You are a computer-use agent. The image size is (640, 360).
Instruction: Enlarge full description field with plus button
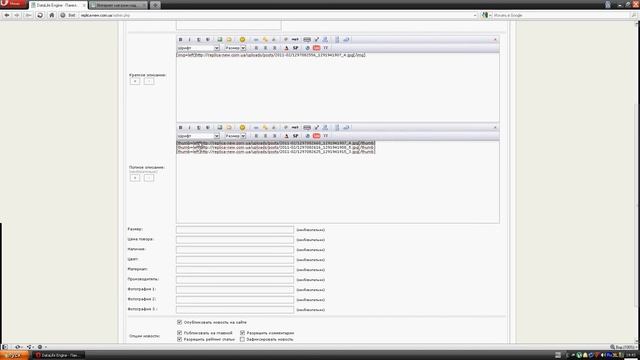135,178
